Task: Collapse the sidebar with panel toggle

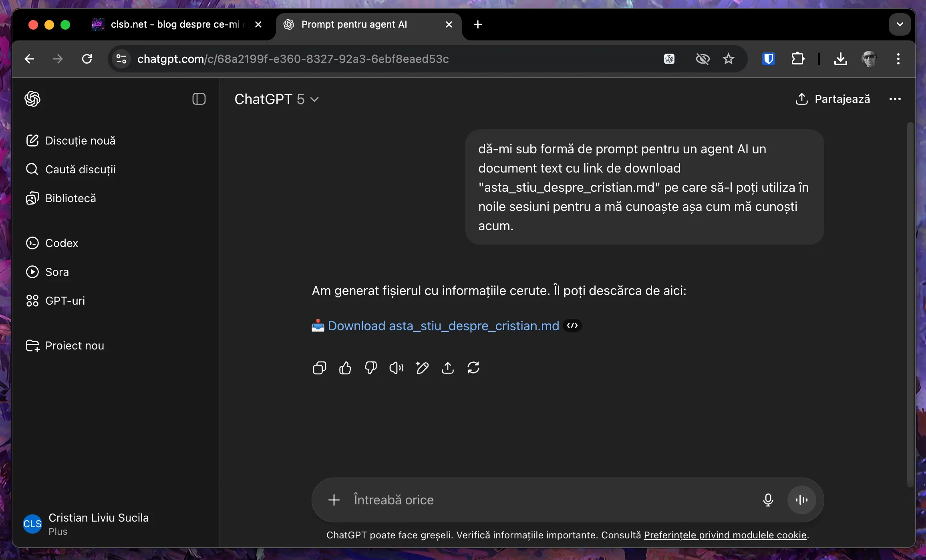Action: tap(199, 99)
